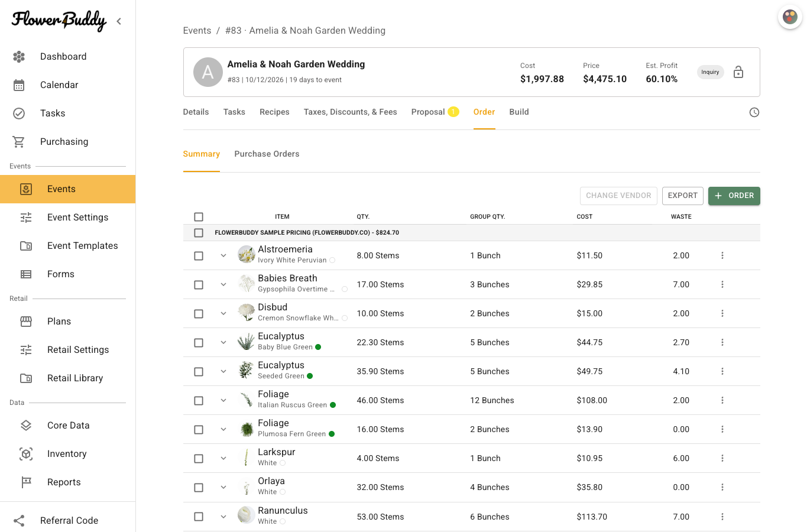807x532 pixels.
Task: Expand the Baby Blue Eucalyptus row
Action: 223,342
